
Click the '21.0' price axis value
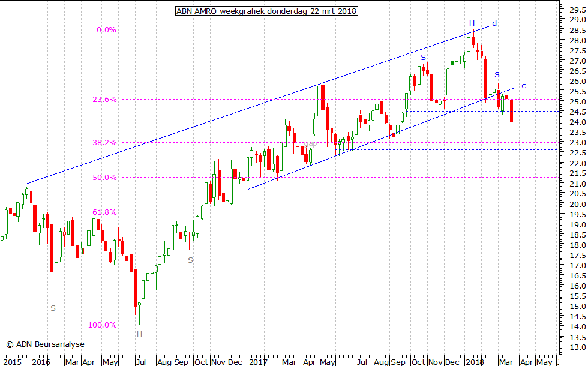pyautogui.click(x=578, y=184)
